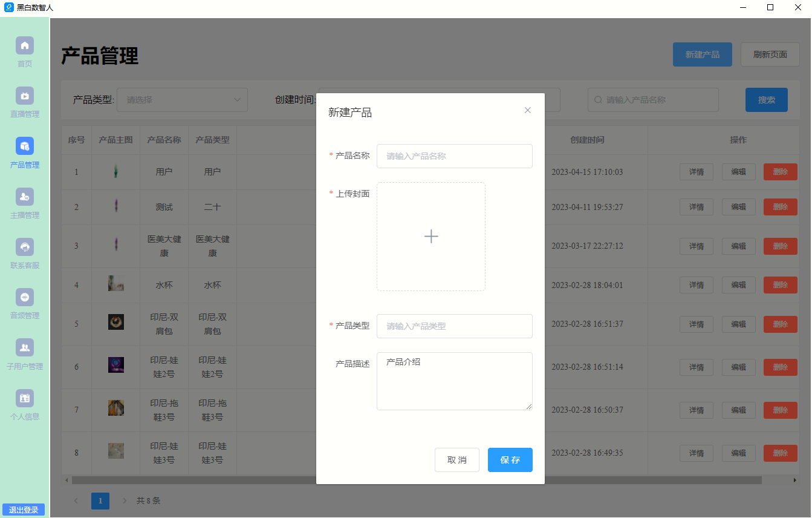Click the 2023-02-28 16:49:35 timestamp
Screen dimensions: 812x518
click(587, 453)
